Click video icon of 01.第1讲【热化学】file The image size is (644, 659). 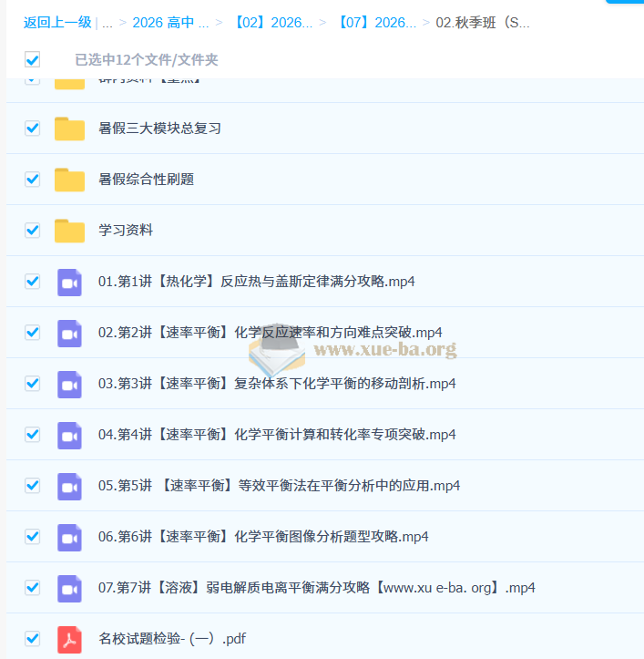(x=69, y=282)
